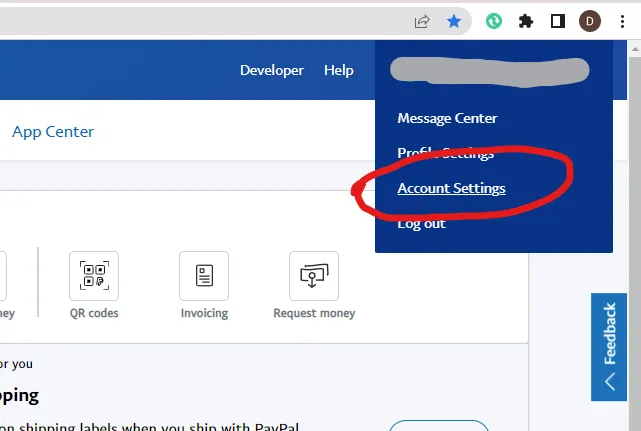
Task: Open the Help link in header
Action: 339,70
